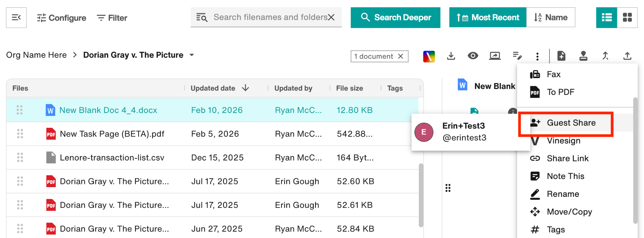Upload a file with the upload icon
This screenshot has width=644, height=238.
(627, 56)
